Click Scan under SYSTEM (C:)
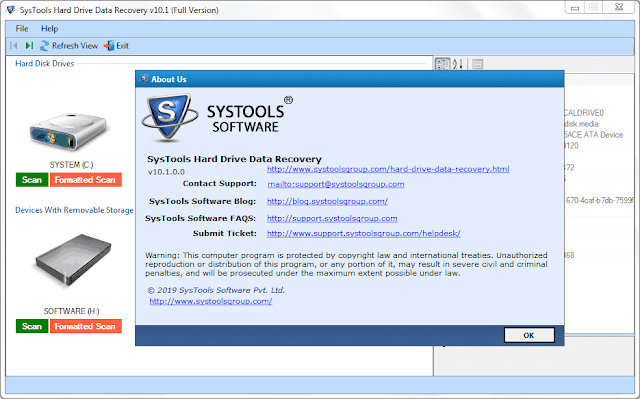This screenshot has width=640, height=399. click(x=32, y=180)
